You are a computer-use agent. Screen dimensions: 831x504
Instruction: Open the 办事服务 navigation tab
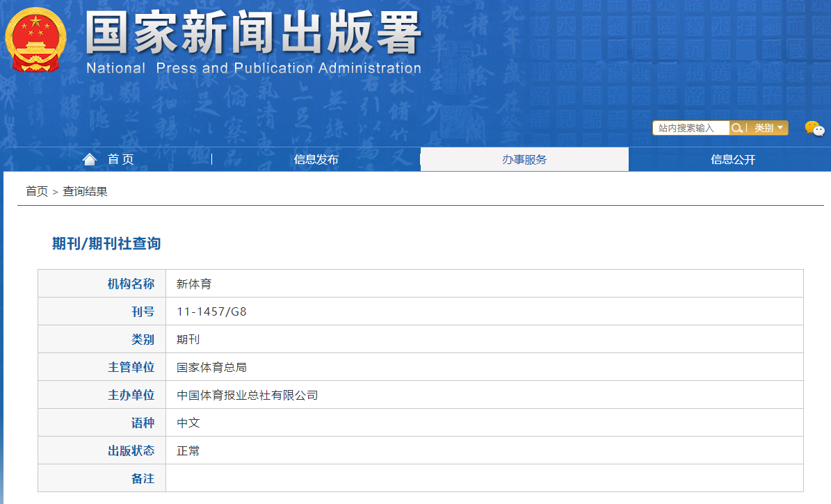[524, 159]
